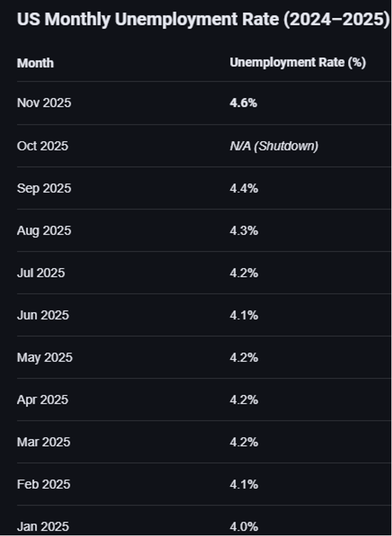Select the "Oct 2025" month cell
This screenshot has width=392, height=536.
43,146
